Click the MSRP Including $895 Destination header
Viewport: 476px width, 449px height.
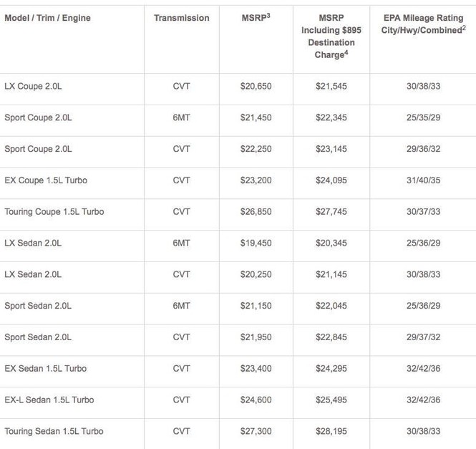[331, 36]
